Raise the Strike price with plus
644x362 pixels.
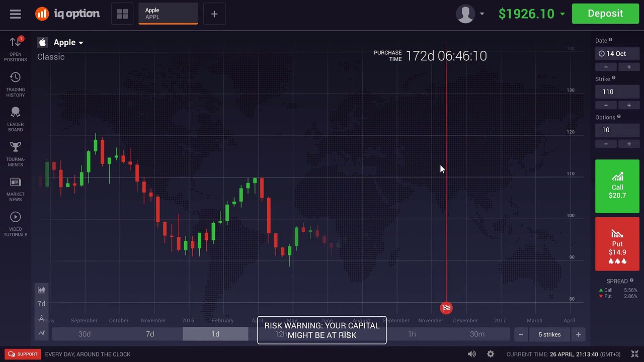coord(628,105)
